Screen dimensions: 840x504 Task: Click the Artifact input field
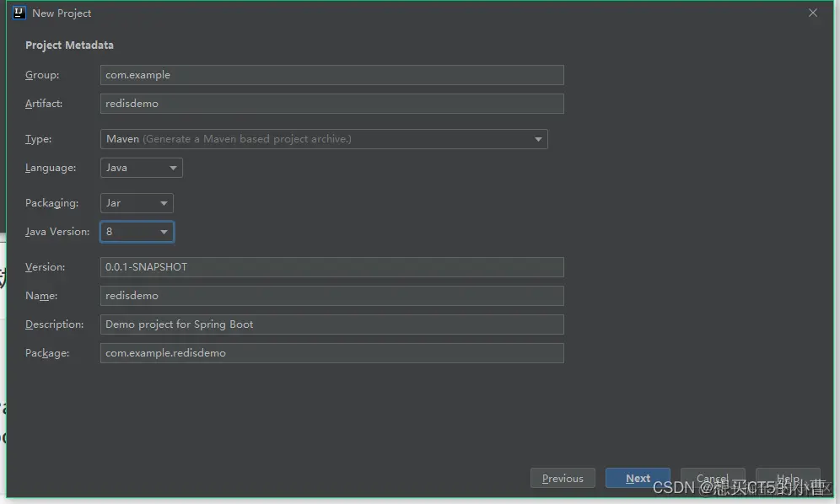(331, 104)
